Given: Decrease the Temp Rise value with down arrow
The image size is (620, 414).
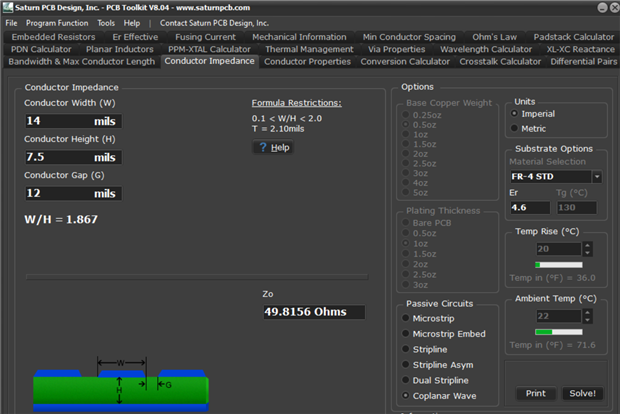Looking at the screenshot, I should [x=588, y=253].
